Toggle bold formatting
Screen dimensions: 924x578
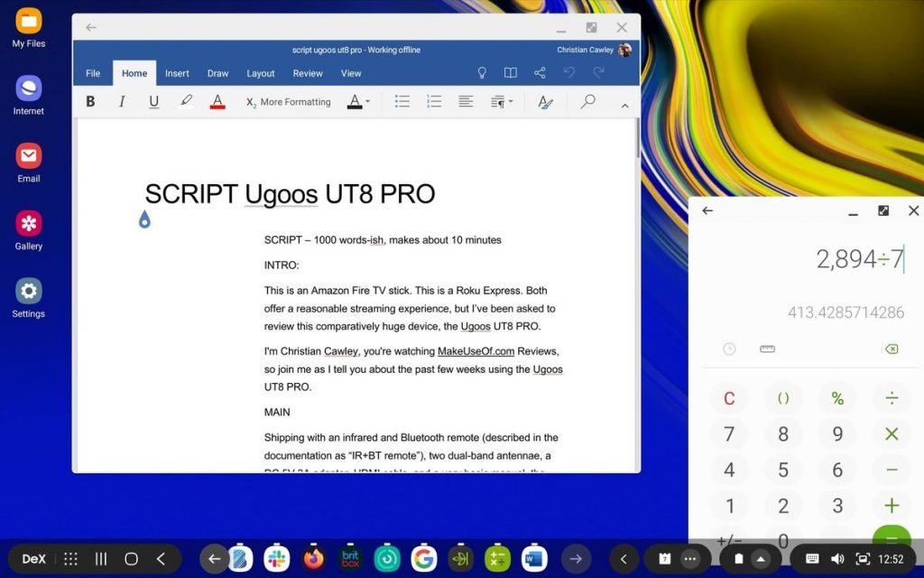pos(90,101)
